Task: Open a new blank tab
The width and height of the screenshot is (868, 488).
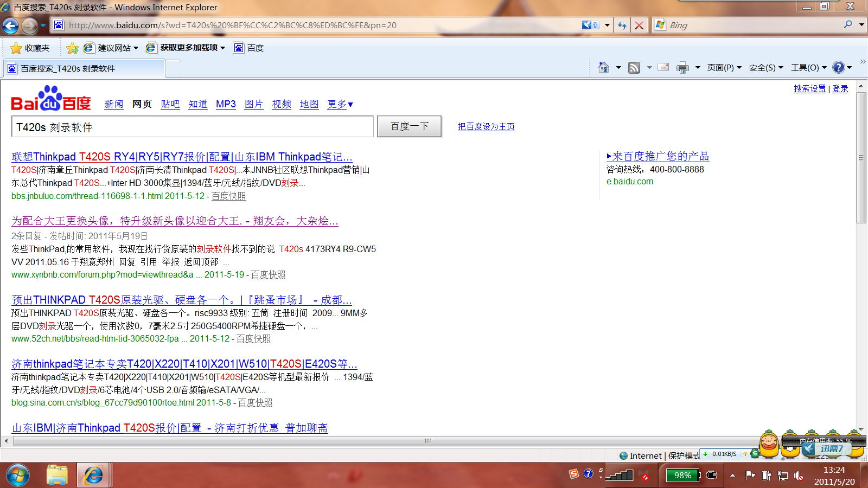Action: point(173,69)
